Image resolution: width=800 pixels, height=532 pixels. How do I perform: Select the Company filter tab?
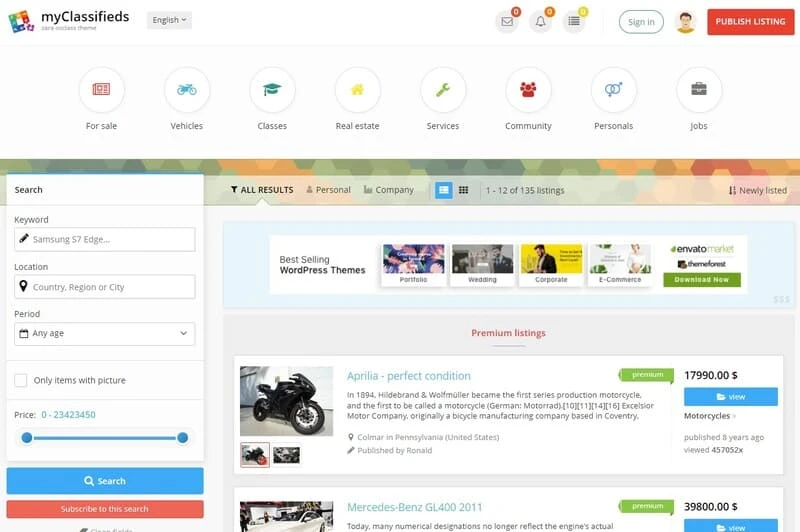[x=389, y=190]
